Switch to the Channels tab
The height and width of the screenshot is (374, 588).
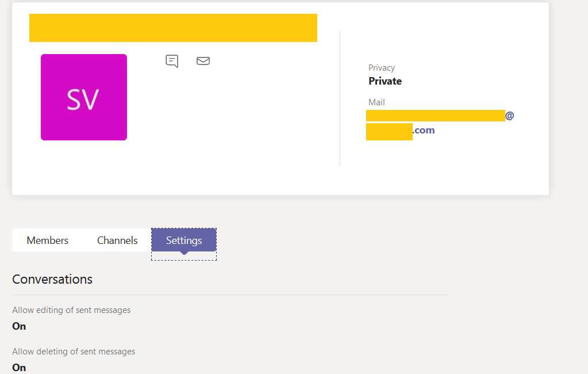117,240
